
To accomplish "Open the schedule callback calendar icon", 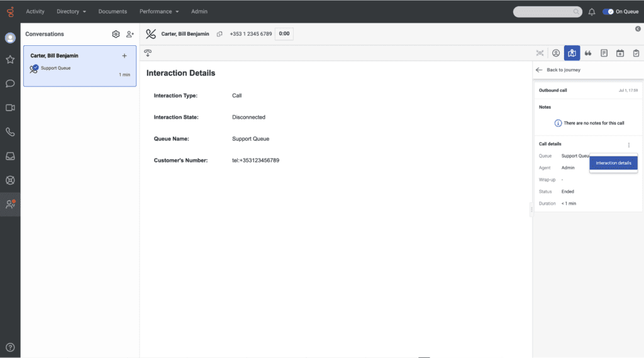I will pos(620,53).
